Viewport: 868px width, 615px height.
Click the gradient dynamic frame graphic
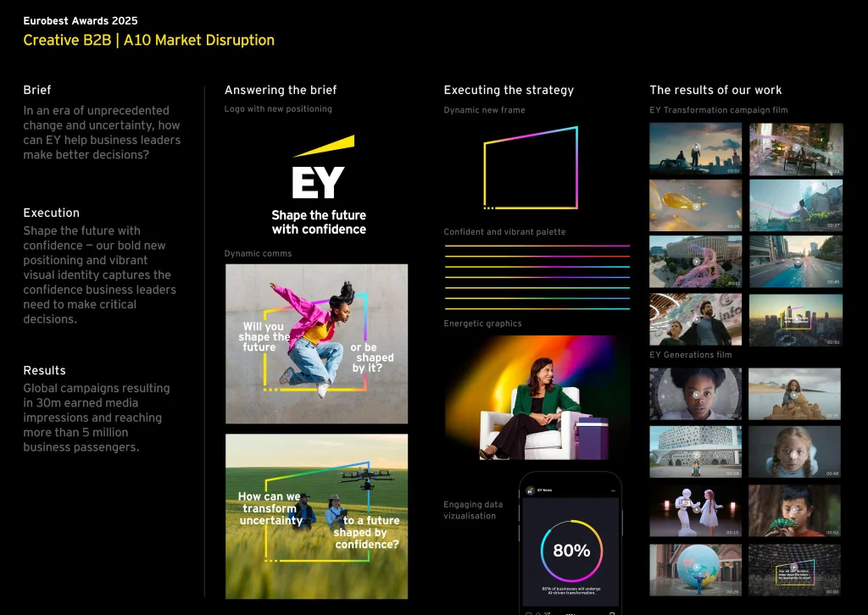pyautogui.click(x=531, y=168)
